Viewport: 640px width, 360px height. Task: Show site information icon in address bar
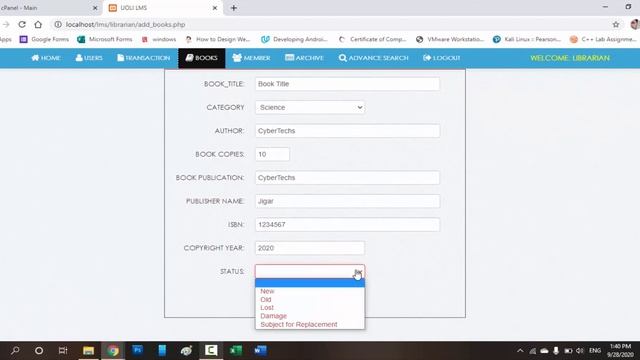click(58, 24)
